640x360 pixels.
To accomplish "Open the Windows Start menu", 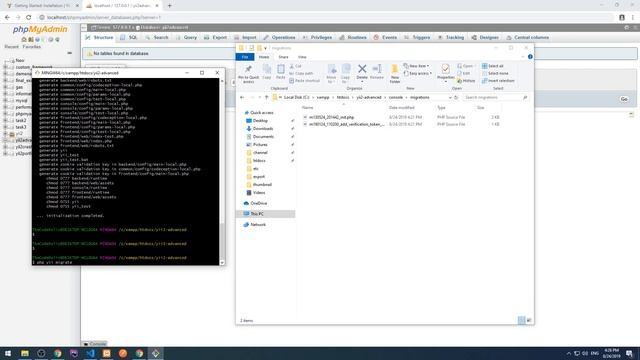I will coord(8,353).
